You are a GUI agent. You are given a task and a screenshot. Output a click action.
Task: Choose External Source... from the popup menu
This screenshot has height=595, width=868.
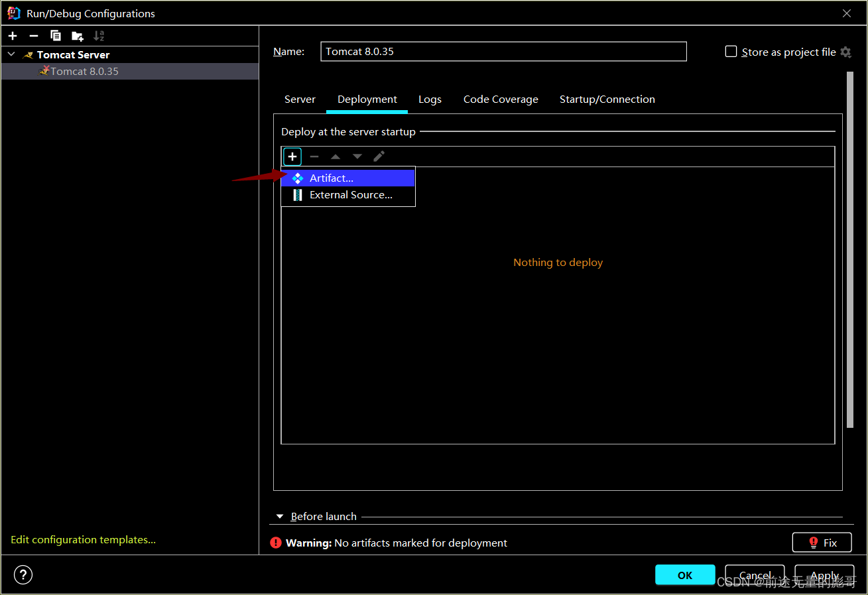coord(348,195)
